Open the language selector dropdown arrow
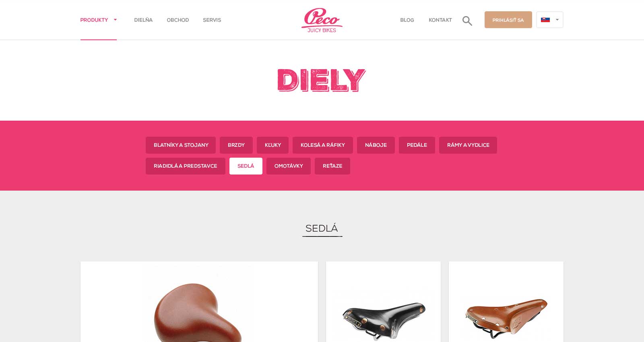644x342 pixels. click(557, 20)
